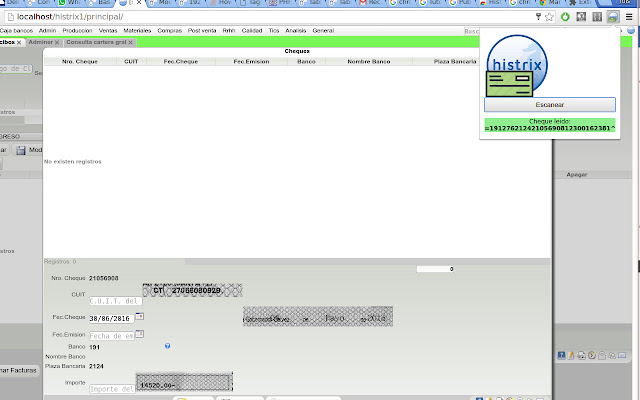Open the Tics menu
Image resolution: width=640 pixels, height=400 pixels.
pos(274,31)
